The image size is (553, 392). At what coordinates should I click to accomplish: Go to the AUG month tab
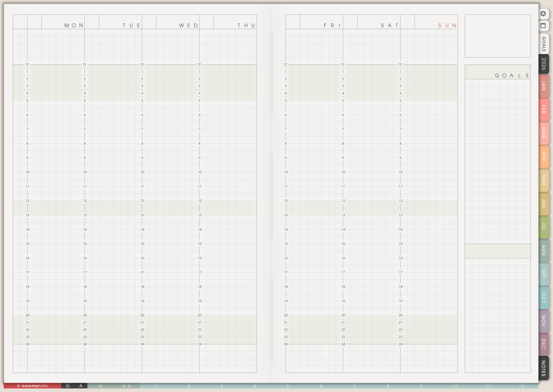(x=543, y=250)
